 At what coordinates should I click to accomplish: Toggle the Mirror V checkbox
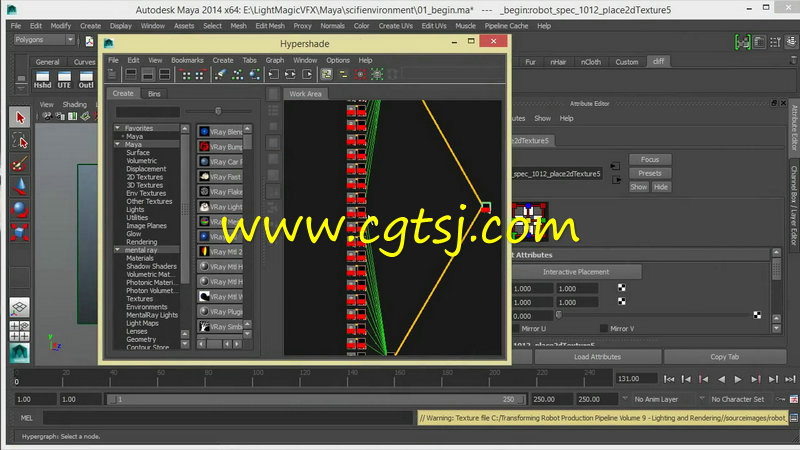(604, 329)
